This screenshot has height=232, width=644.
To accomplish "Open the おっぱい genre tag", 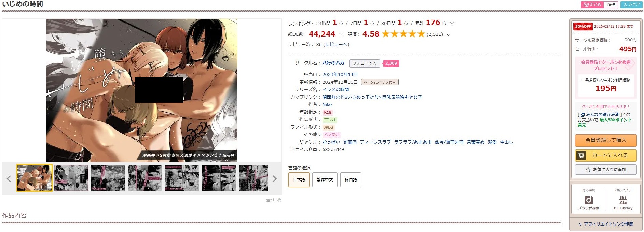I will 331,142.
